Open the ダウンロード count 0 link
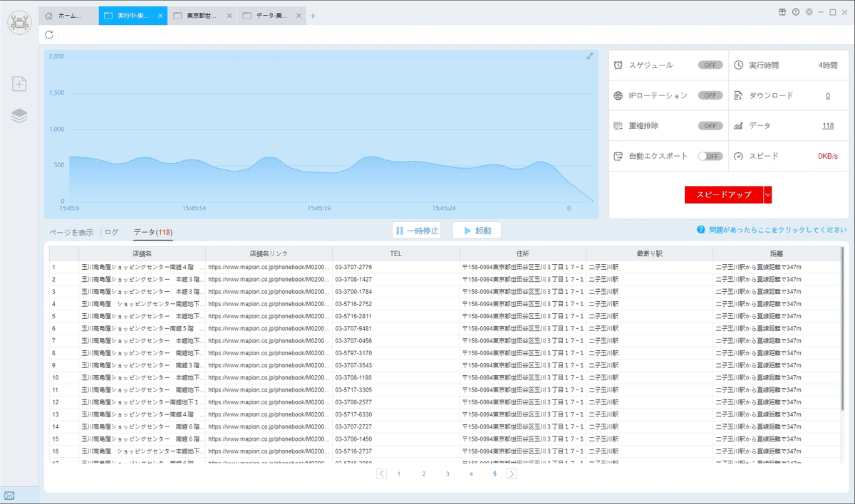This screenshot has width=855, height=504. (x=827, y=95)
